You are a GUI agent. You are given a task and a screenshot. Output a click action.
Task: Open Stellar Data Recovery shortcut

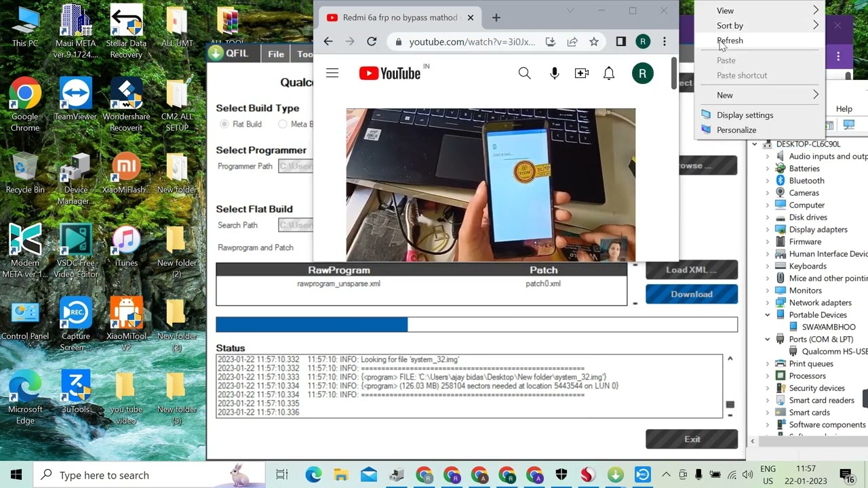126,30
